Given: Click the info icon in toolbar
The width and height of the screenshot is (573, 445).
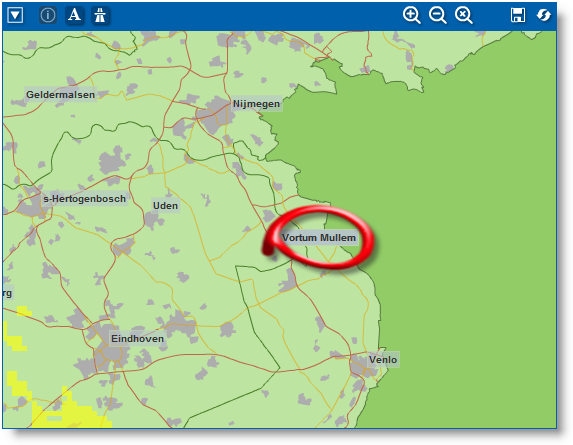Looking at the screenshot, I should tap(48, 15).
